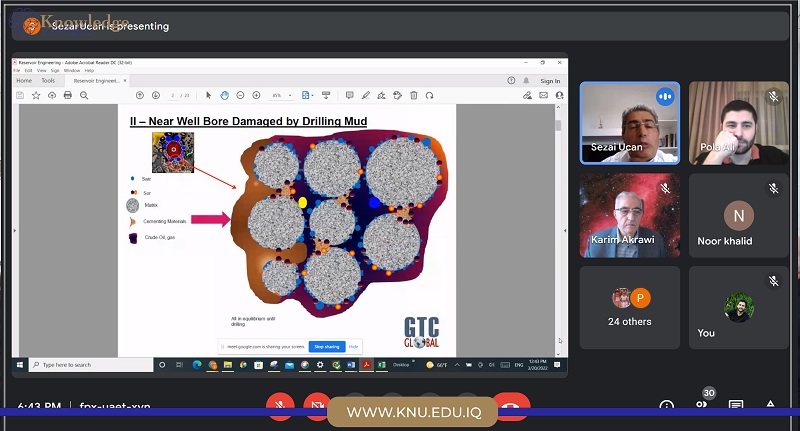The width and height of the screenshot is (800, 431).
Task: Go to the next page arrow
Action: (x=156, y=95)
